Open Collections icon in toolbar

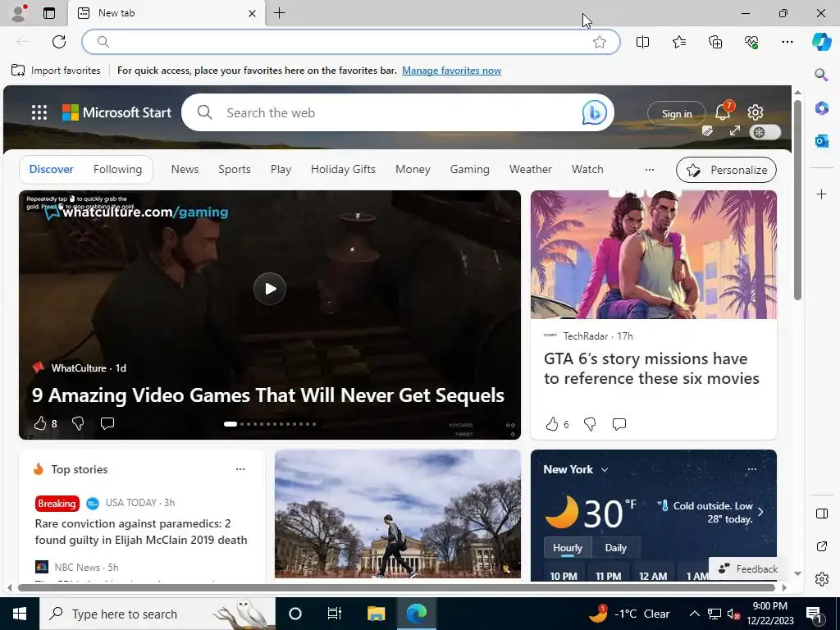(x=715, y=42)
